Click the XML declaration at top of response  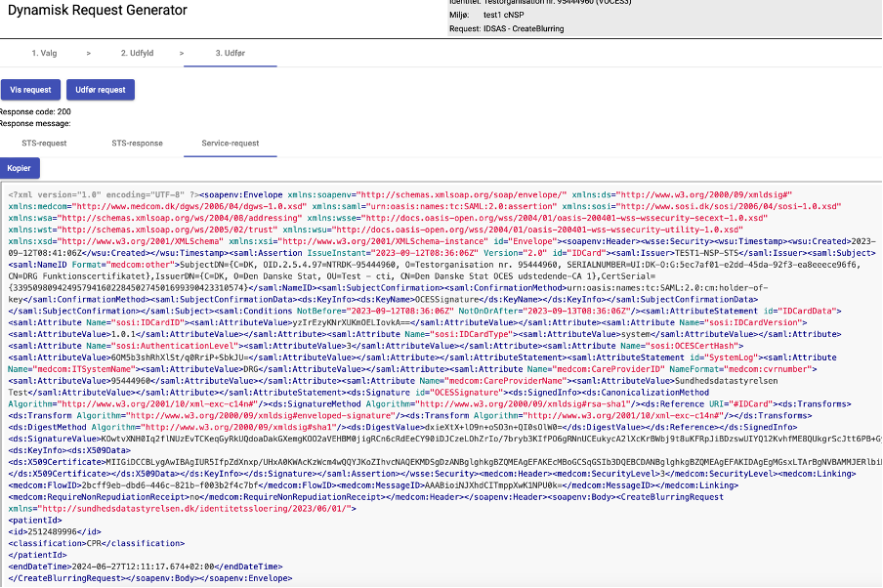98,194
